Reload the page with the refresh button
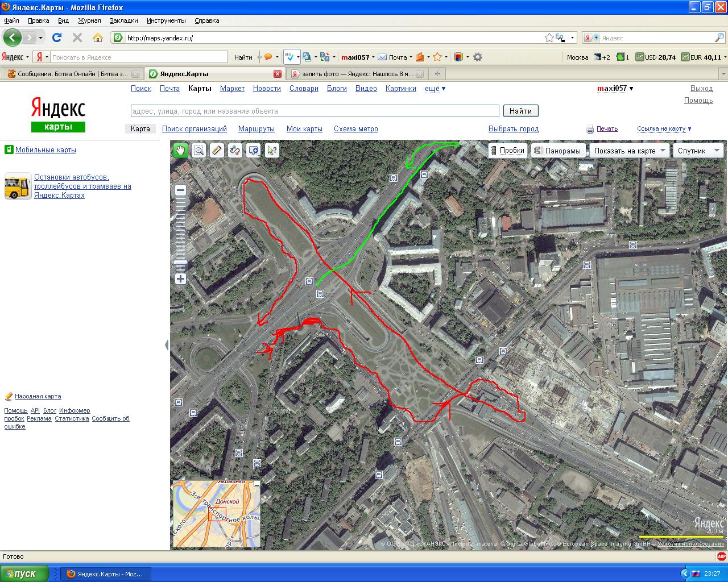 [57, 38]
